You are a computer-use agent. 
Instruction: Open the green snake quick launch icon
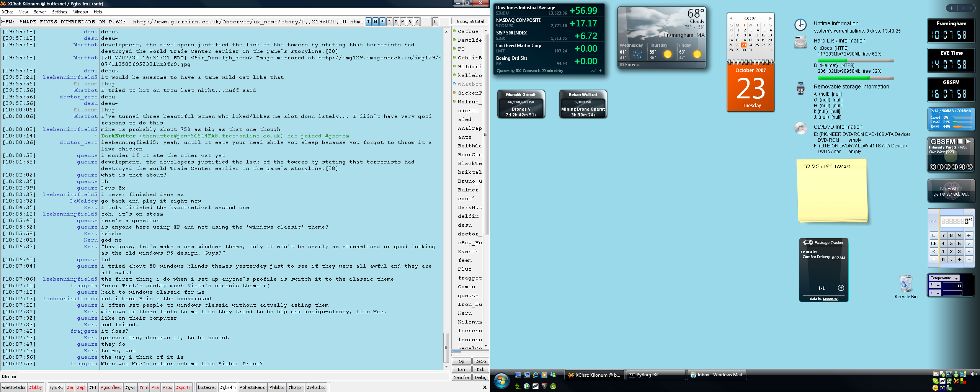(x=518, y=387)
